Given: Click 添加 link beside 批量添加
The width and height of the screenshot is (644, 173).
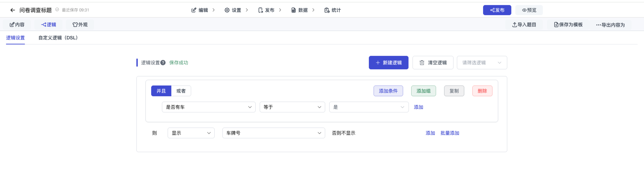Looking at the screenshot, I should coord(430,133).
